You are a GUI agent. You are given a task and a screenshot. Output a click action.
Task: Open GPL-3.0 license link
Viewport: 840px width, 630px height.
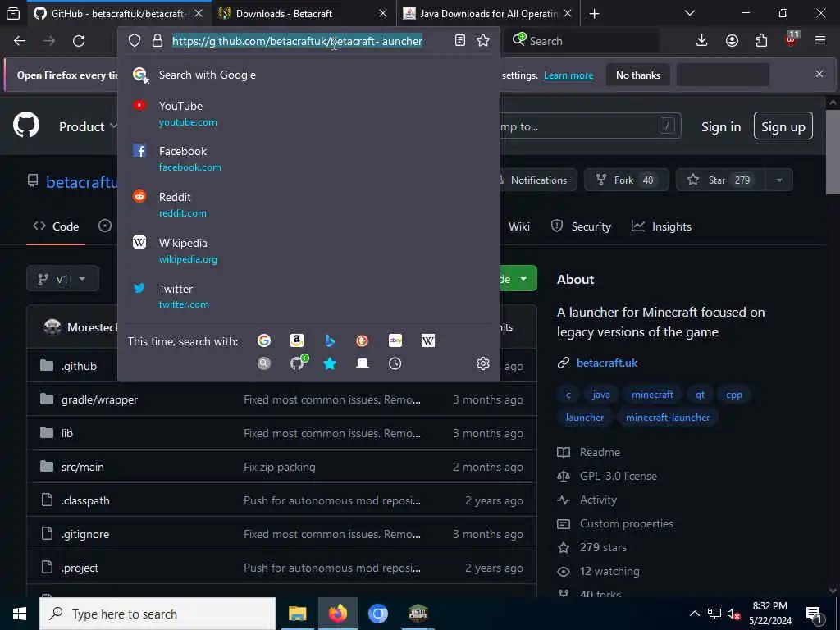tap(619, 476)
